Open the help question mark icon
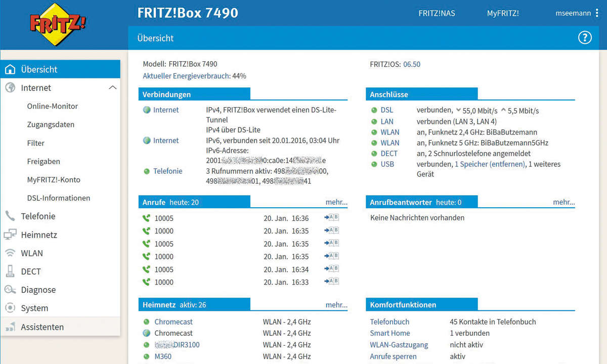 pos(585,37)
